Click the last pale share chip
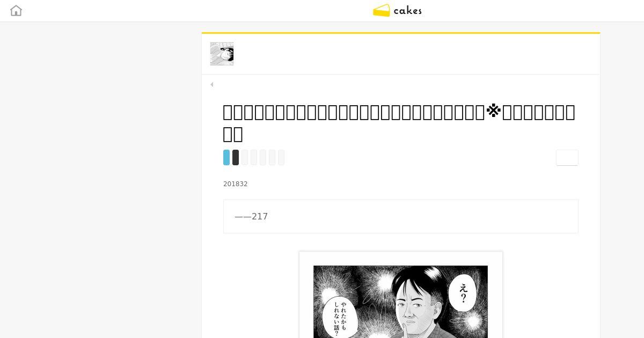This screenshot has height=338, width=644. (x=281, y=157)
